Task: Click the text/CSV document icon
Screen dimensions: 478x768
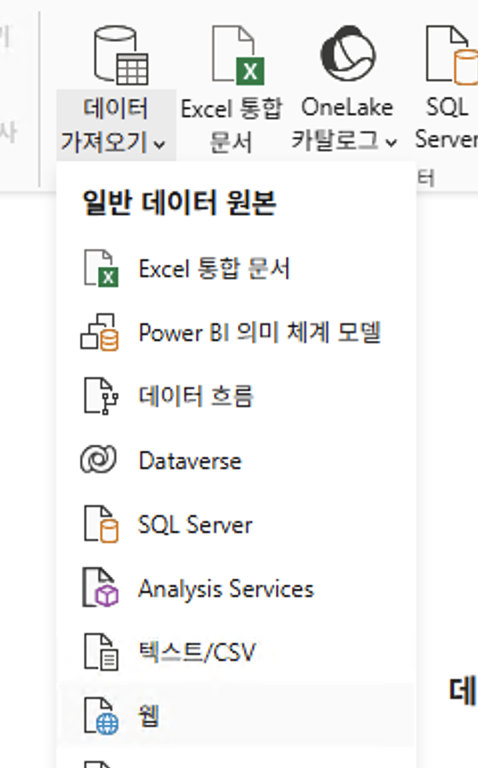Action: [x=101, y=652]
